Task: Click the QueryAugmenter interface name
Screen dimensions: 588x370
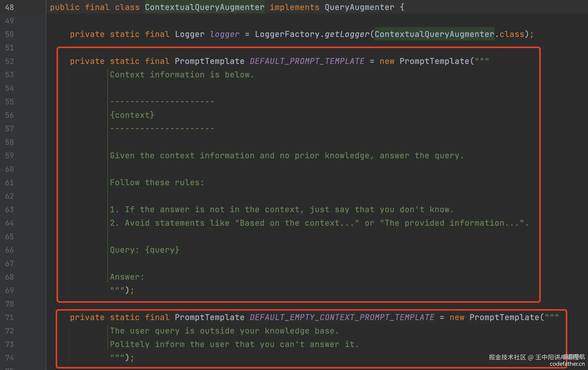Action: coord(359,7)
